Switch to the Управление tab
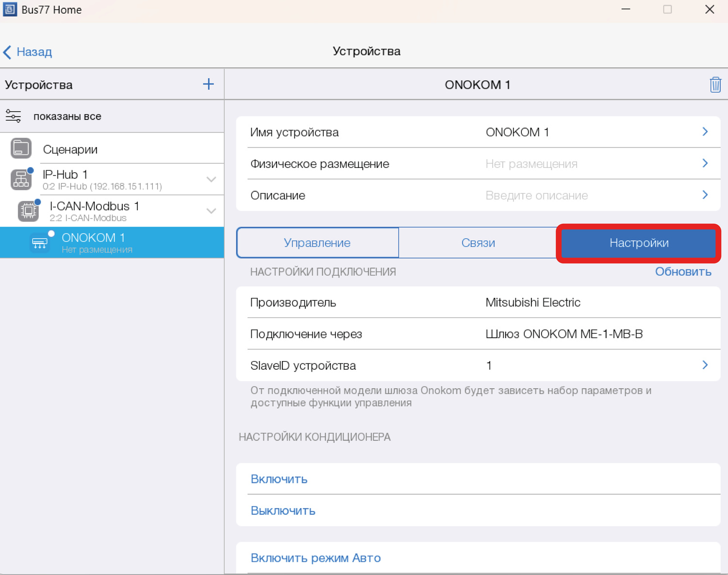728x575 pixels. (x=317, y=243)
